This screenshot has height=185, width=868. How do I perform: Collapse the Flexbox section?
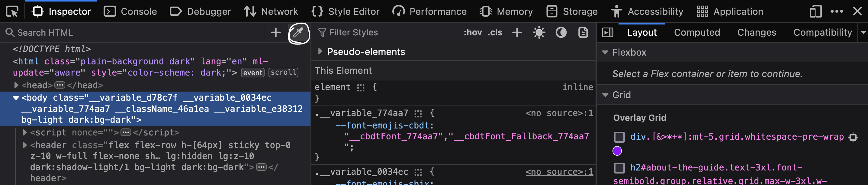[x=605, y=53]
